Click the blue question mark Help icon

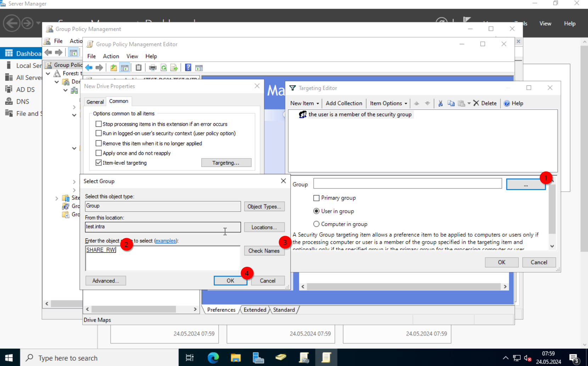[188, 67]
